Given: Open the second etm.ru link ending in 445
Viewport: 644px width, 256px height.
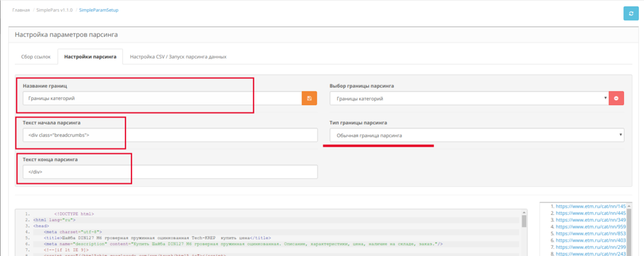Looking at the screenshot, I should pos(590,213).
